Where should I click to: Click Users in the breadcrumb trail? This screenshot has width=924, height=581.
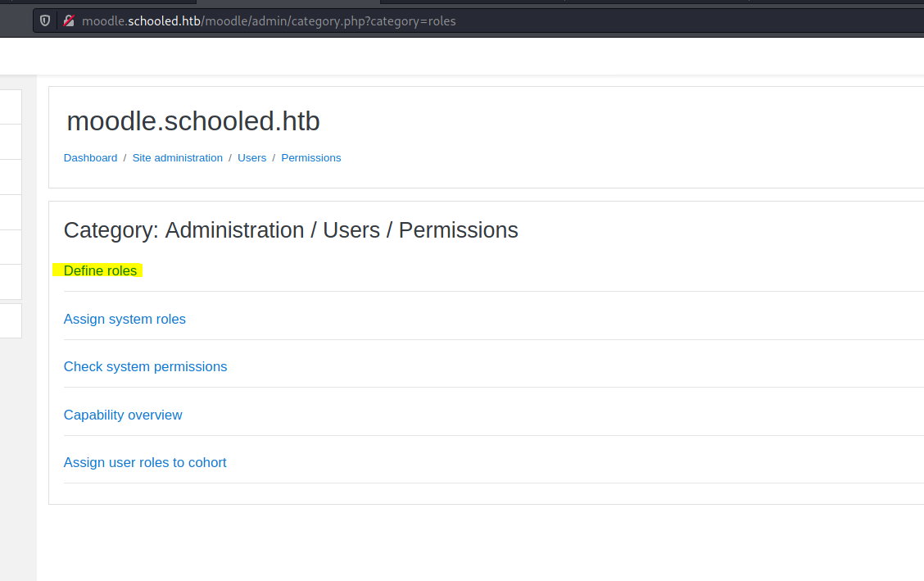tap(251, 157)
